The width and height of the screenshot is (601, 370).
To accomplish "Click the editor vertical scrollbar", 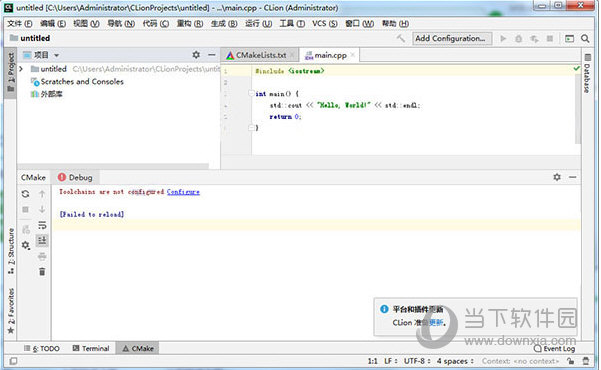I will (577, 110).
